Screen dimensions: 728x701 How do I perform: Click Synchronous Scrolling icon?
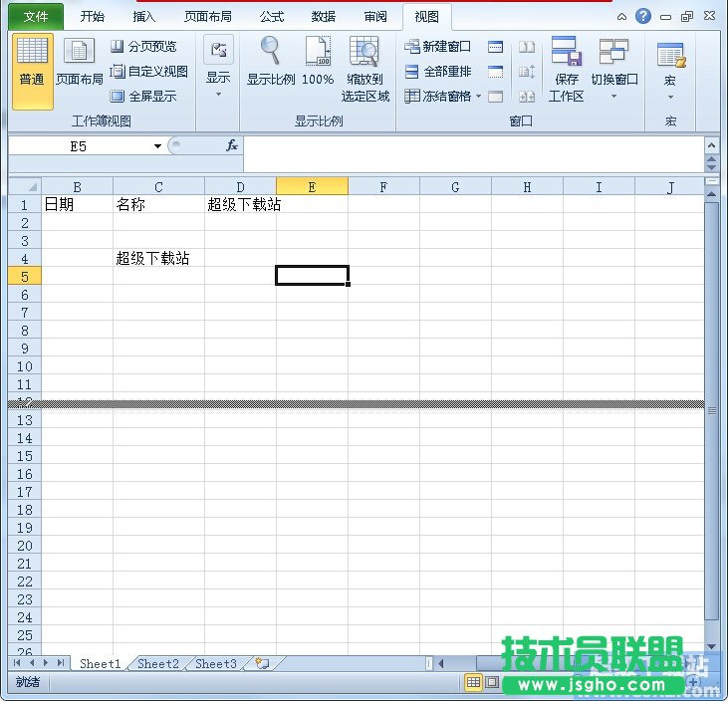point(527,71)
